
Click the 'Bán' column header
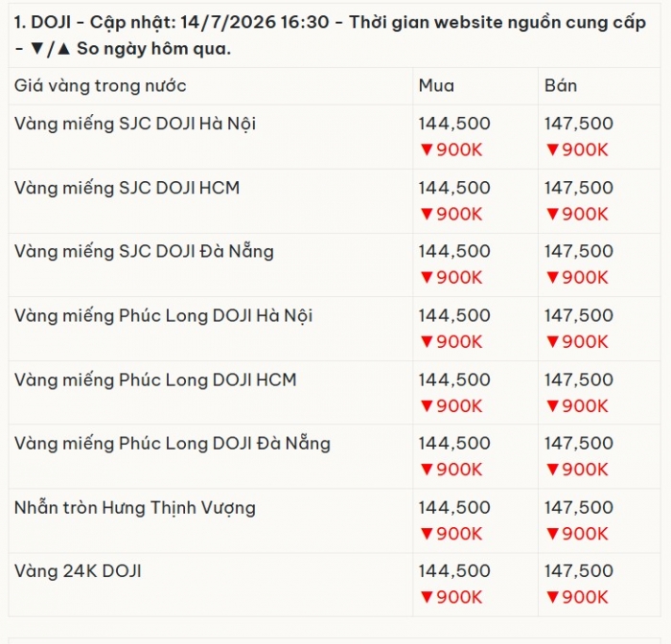[x=561, y=85]
